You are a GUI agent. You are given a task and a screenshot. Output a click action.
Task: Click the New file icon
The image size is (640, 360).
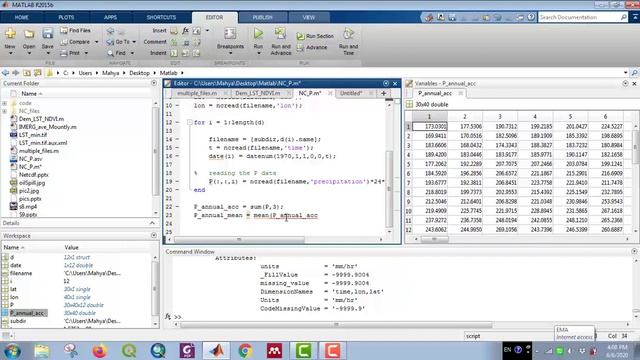coord(10,33)
